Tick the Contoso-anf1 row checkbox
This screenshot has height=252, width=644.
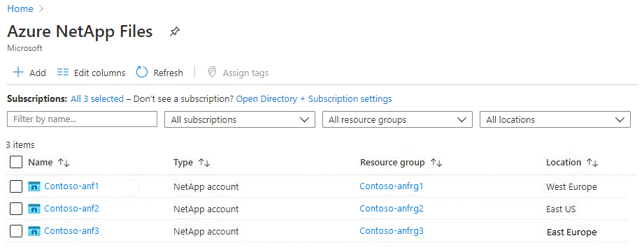tap(16, 186)
